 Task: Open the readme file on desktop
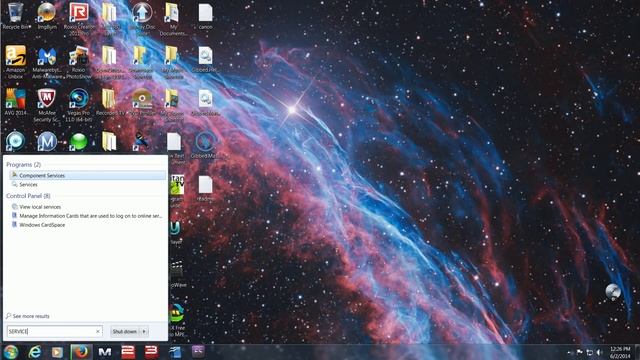pos(205,189)
